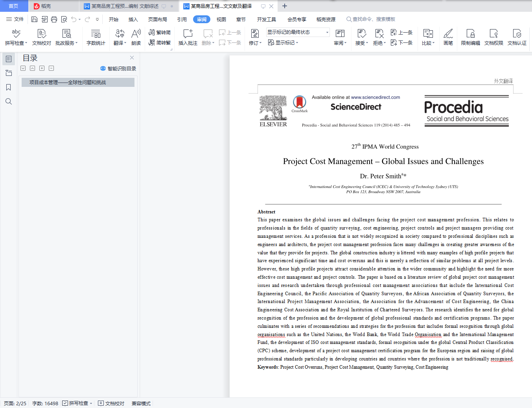
Task: Expand the 翻译 translate dropdown
Action: [125, 43]
